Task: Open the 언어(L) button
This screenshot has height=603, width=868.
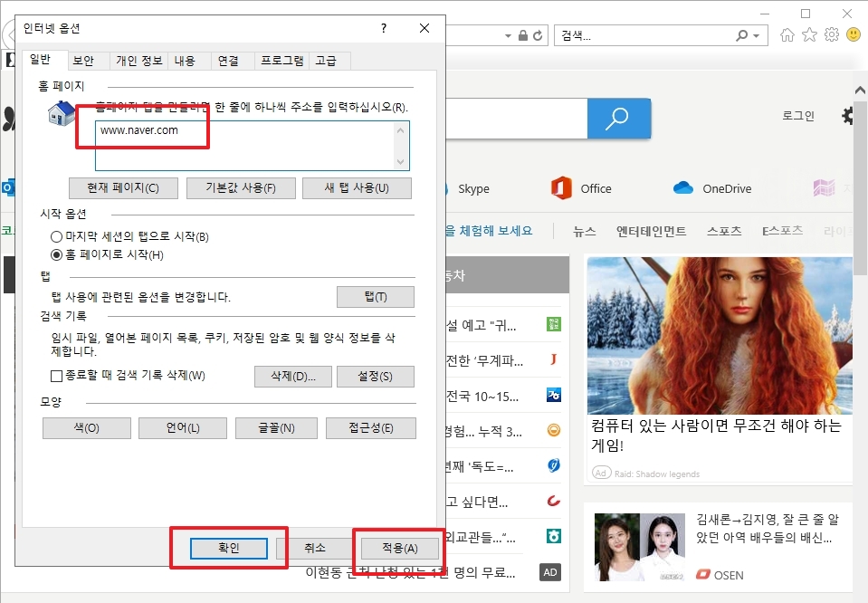Action: pos(183,428)
